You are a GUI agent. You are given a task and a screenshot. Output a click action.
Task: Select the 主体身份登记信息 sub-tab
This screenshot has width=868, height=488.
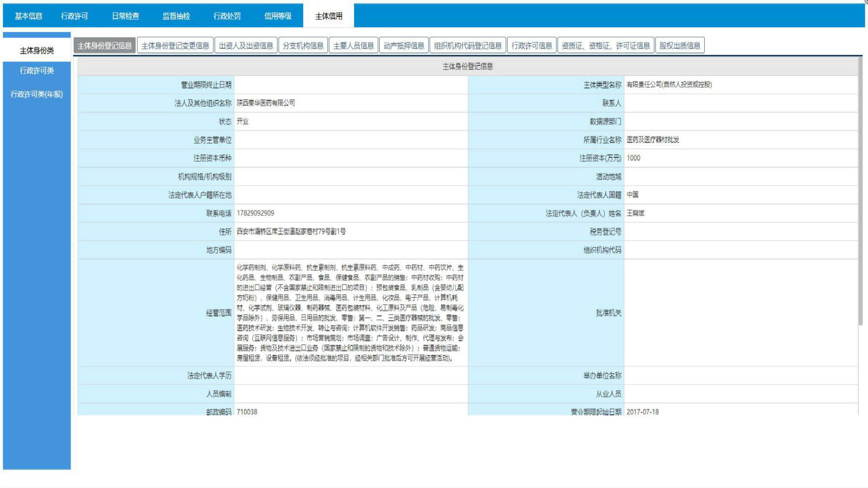[x=104, y=46]
